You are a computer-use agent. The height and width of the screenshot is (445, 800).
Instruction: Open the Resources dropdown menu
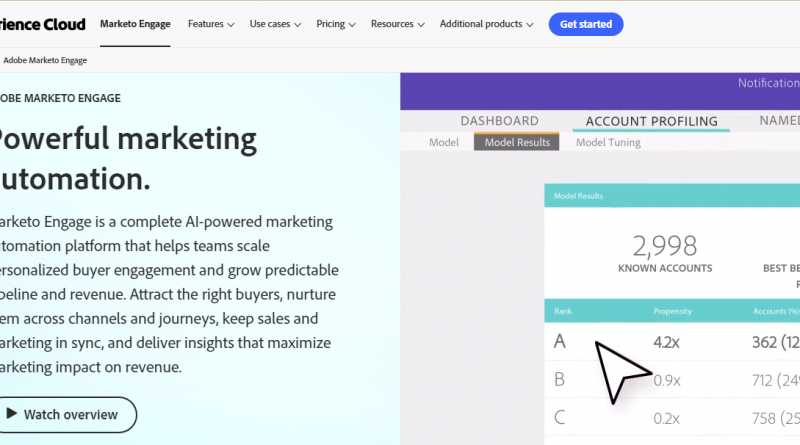point(397,24)
